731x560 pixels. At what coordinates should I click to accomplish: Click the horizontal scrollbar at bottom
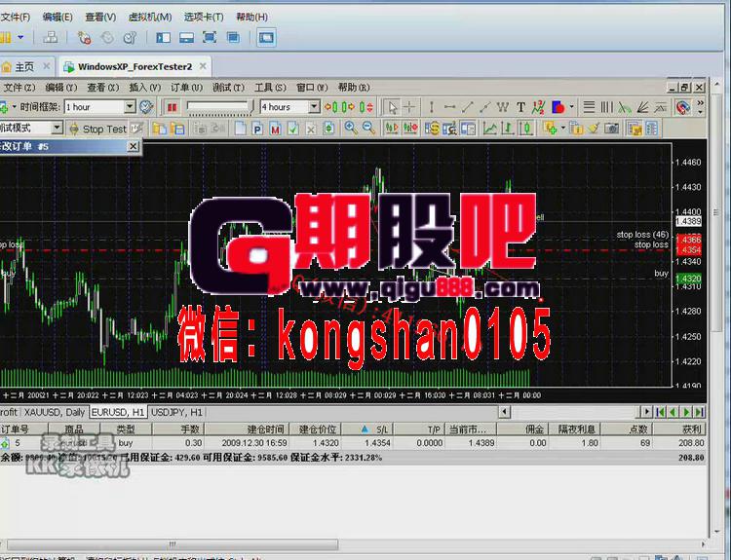[x=173, y=544]
